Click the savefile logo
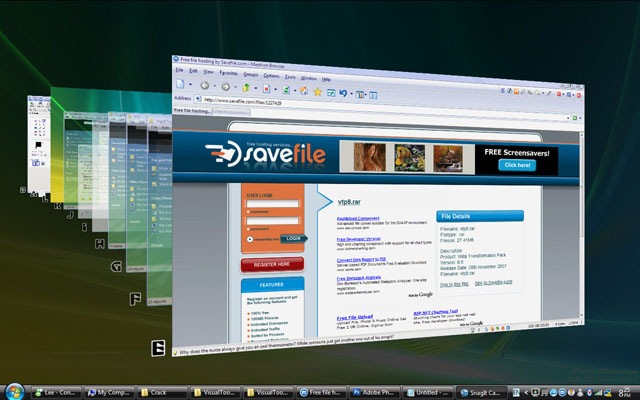The image size is (640, 400). [265, 154]
